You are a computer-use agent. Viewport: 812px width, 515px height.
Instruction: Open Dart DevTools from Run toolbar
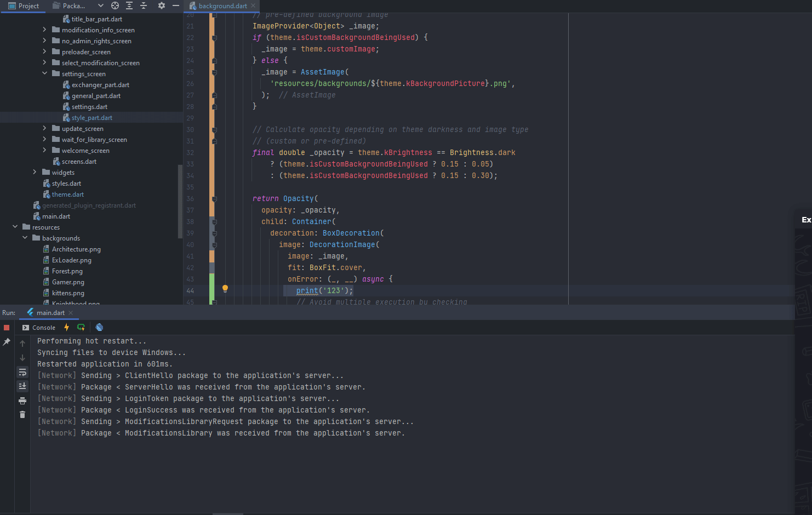point(99,328)
